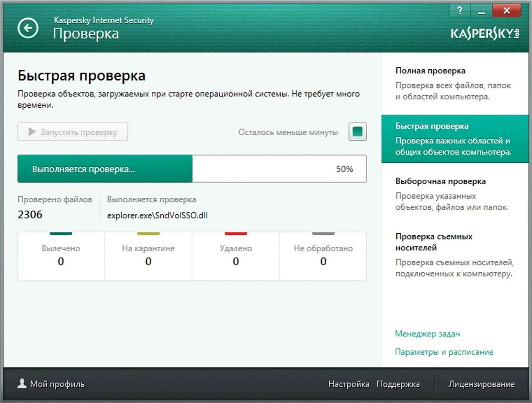Click the Быстрая проверка main heading
The height and width of the screenshot is (403, 532).
point(81,76)
